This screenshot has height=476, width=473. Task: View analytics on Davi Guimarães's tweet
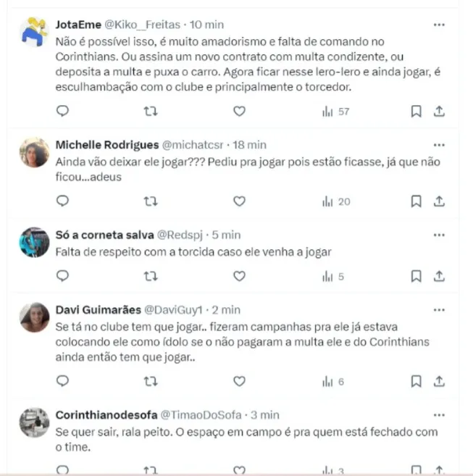pos(332,381)
